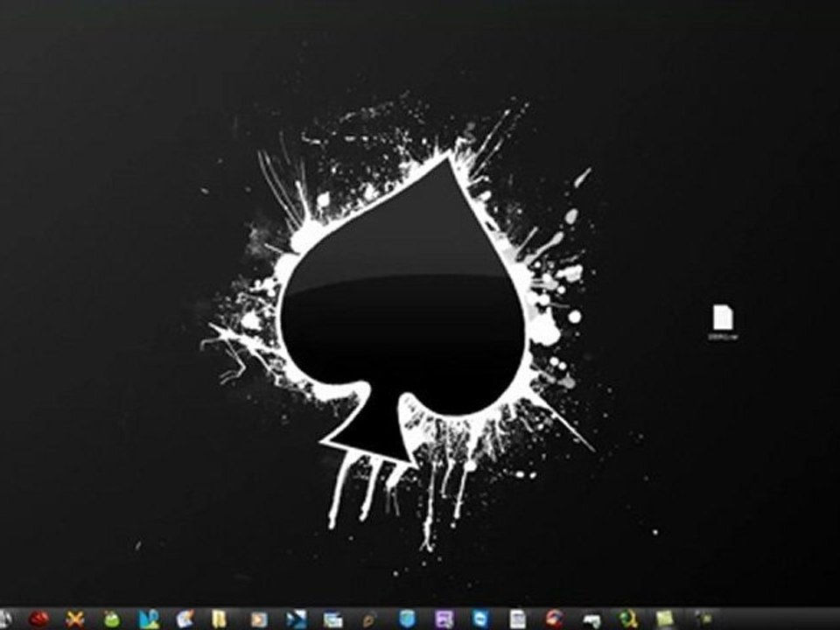Open the small brown leaf taskbar icon
This screenshot has height=630, width=840.
point(369,620)
